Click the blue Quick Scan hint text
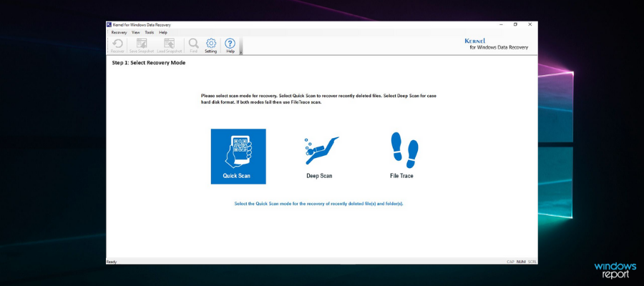Screen dimensions: 644x286 coord(318,204)
